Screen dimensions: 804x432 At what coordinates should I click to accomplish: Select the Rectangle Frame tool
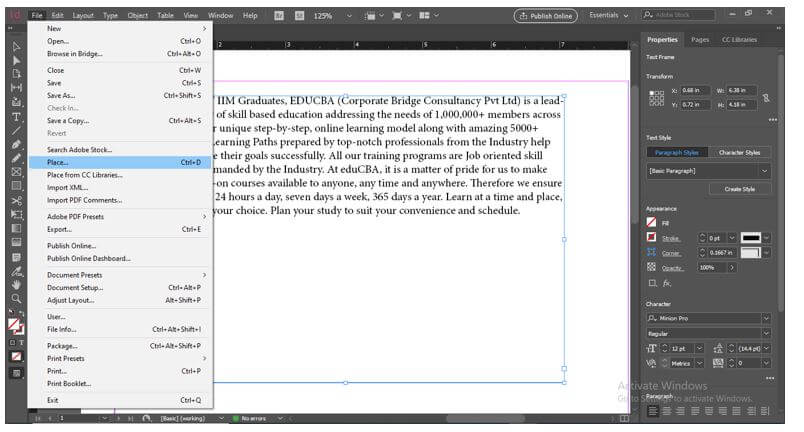16,172
